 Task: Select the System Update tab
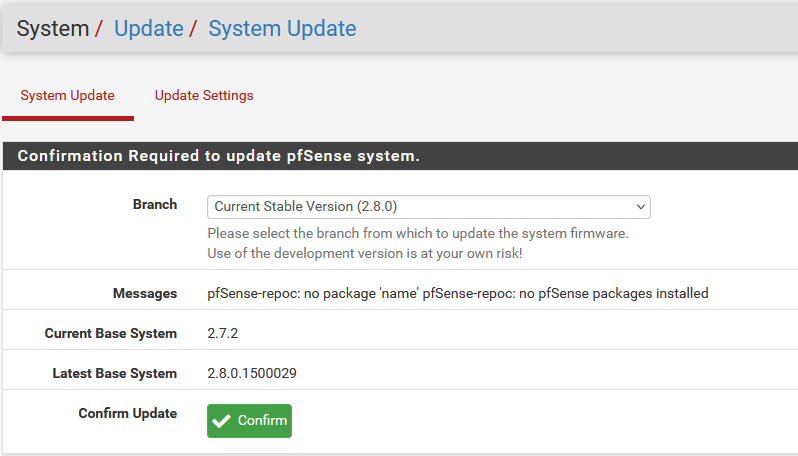point(68,95)
